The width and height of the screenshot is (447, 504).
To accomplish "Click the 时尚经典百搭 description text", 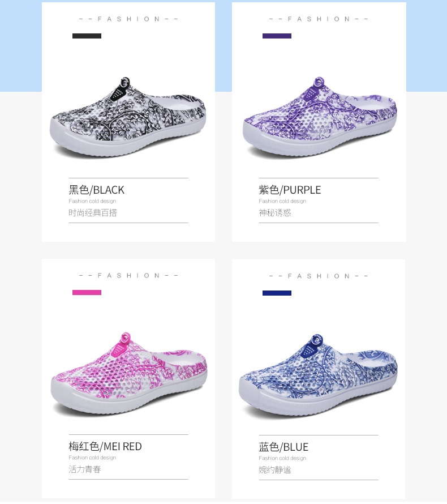I will point(92,213).
